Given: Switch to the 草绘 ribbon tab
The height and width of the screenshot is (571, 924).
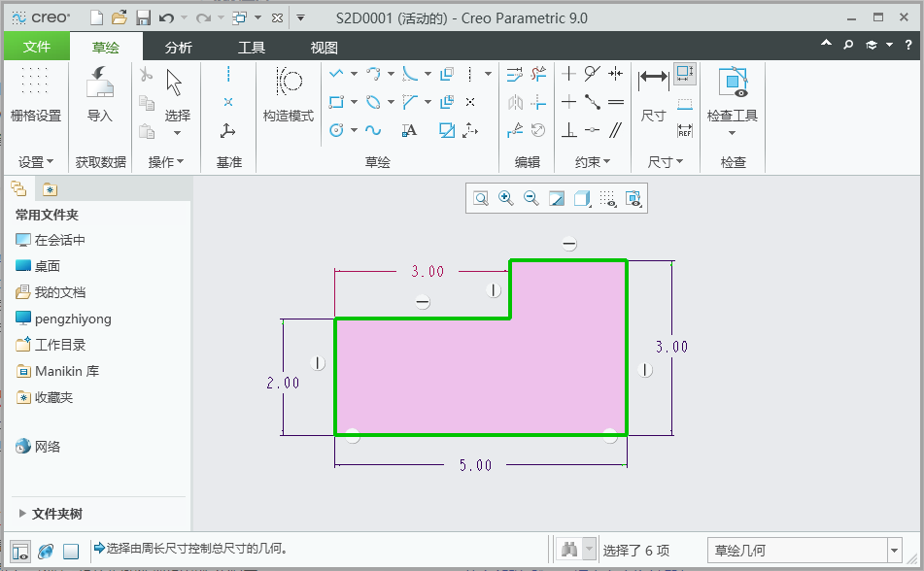Looking at the screenshot, I should [x=106, y=48].
